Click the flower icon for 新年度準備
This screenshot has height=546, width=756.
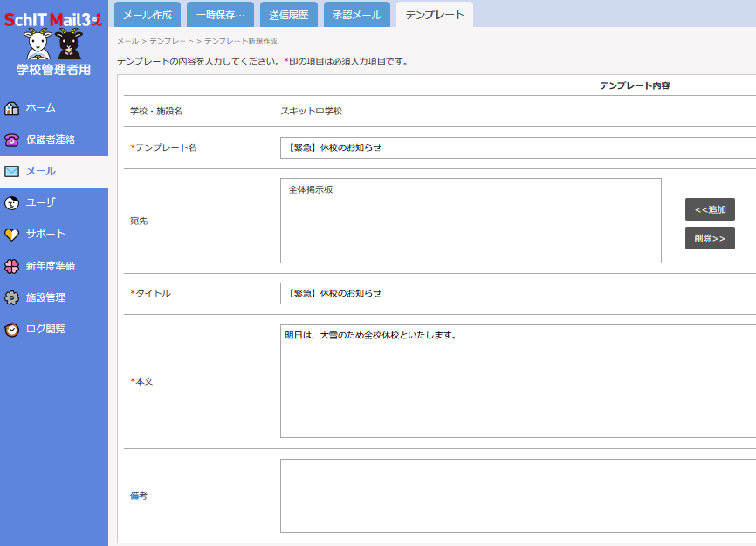pyautogui.click(x=12, y=266)
